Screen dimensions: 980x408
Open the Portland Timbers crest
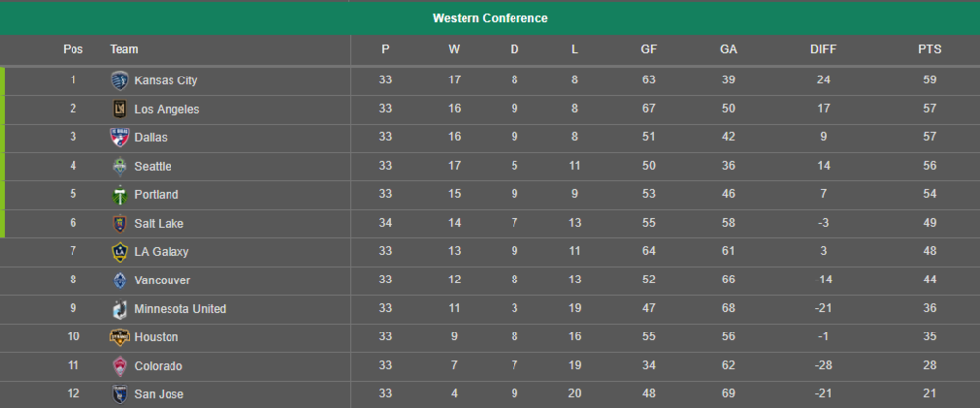point(120,194)
